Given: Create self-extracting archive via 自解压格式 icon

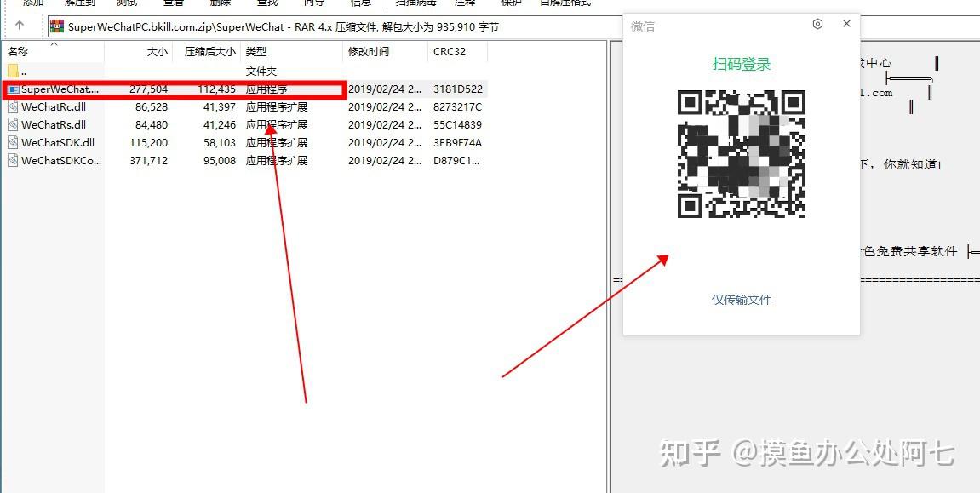Looking at the screenshot, I should tap(566, 3).
